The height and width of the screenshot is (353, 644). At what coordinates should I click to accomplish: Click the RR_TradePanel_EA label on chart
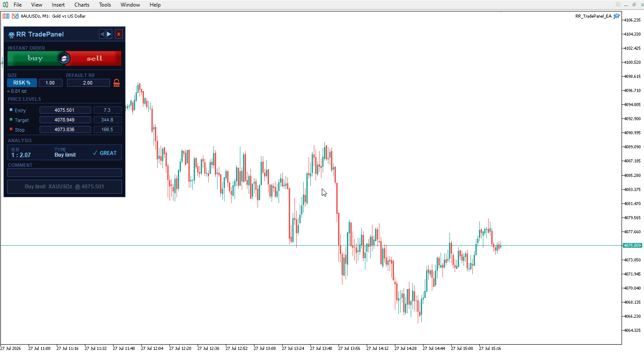593,16
